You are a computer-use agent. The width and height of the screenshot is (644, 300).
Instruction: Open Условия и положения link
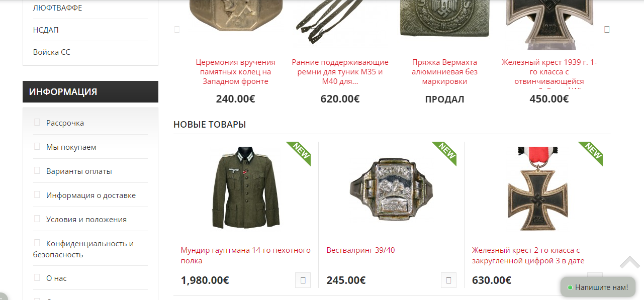(x=86, y=220)
